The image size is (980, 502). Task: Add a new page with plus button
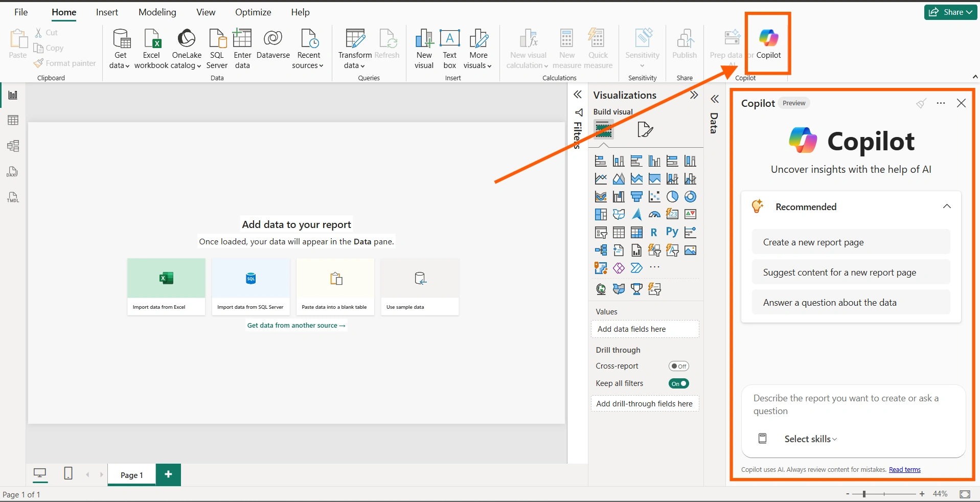pos(168,475)
